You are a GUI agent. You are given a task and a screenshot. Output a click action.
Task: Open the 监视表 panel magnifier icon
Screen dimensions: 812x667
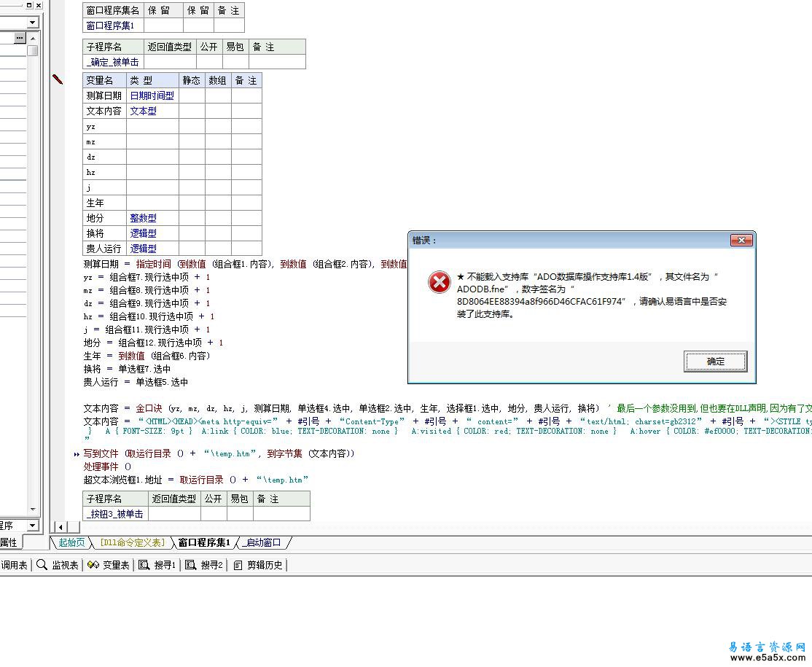coord(42,565)
